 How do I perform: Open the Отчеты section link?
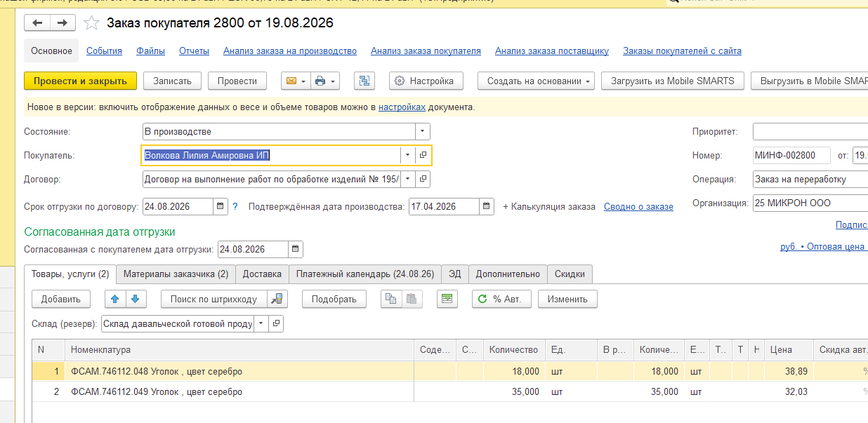click(195, 51)
